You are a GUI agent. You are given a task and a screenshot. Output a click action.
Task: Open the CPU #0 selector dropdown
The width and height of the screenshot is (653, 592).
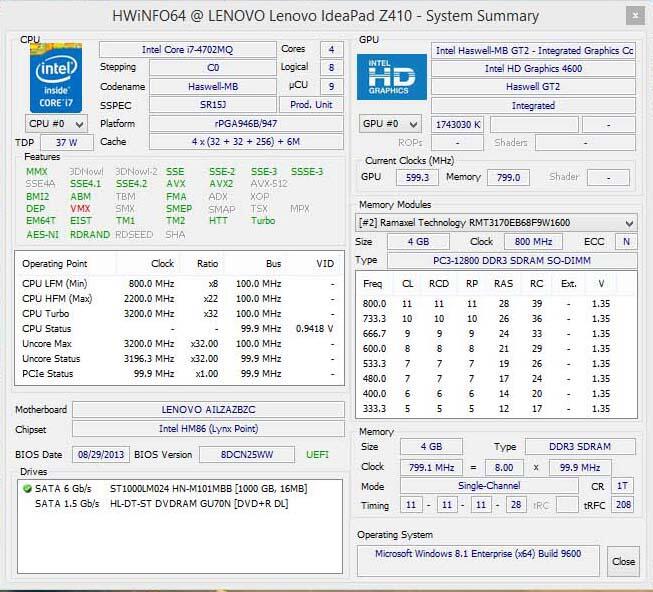[56, 124]
